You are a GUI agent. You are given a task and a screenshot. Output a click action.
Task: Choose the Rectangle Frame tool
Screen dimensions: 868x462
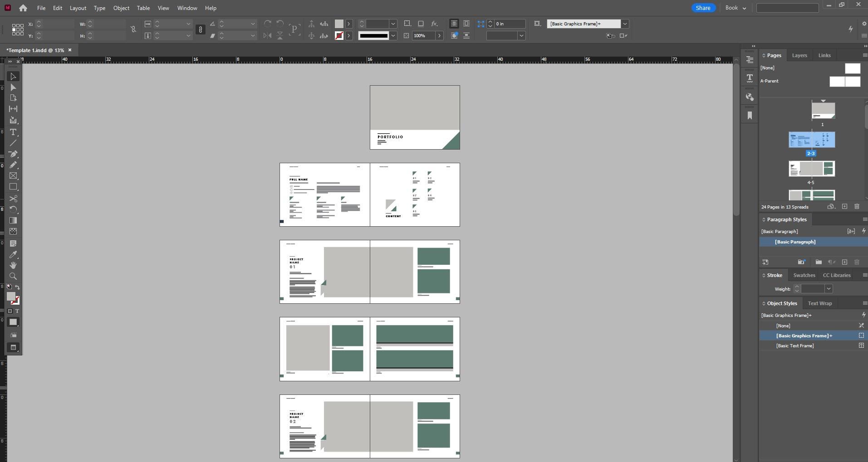pyautogui.click(x=13, y=176)
